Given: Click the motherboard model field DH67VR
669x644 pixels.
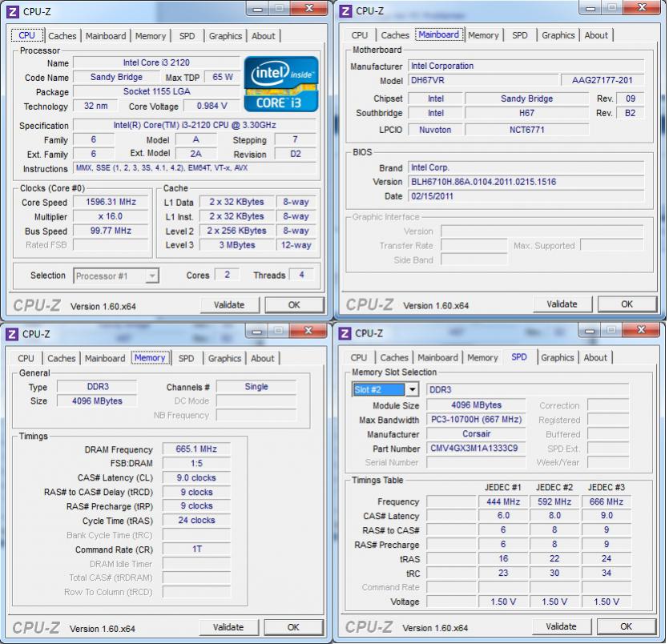Looking at the screenshot, I should [483, 80].
